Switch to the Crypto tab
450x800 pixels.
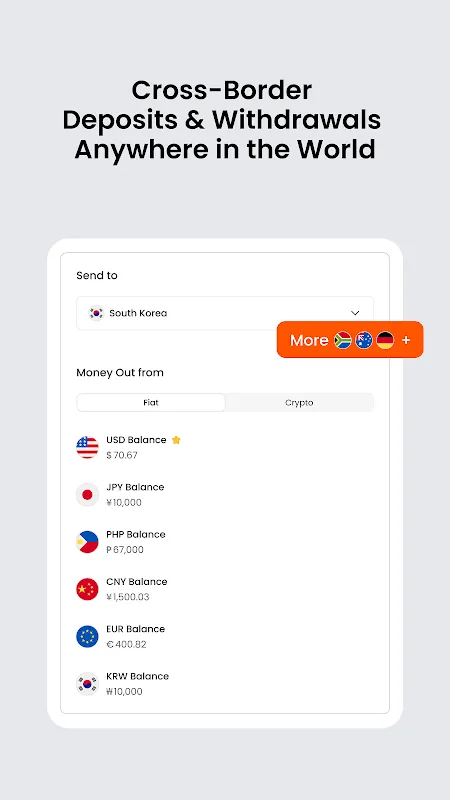tap(299, 403)
